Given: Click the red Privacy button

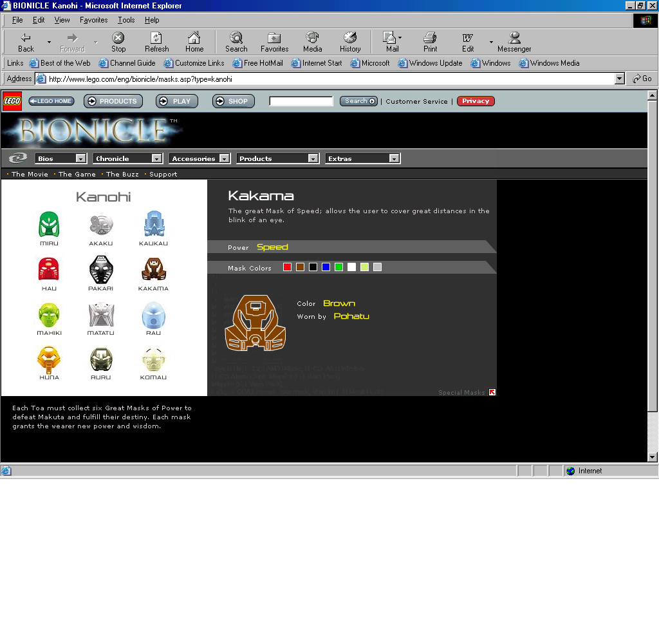Looking at the screenshot, I should click(x=476, y=101).
